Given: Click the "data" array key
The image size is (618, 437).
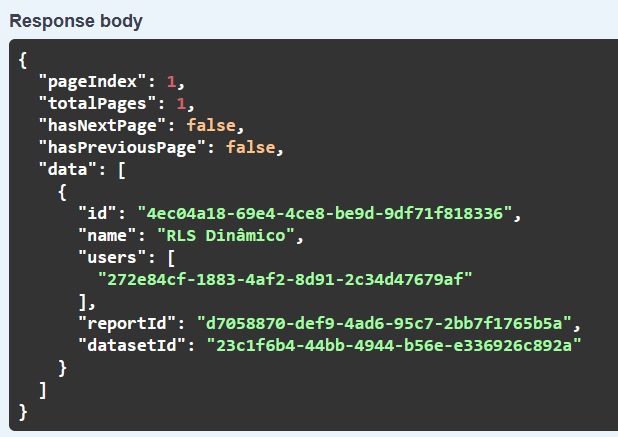Looking at the screenshot, I should pyautogui.click(x=68, y=169).
